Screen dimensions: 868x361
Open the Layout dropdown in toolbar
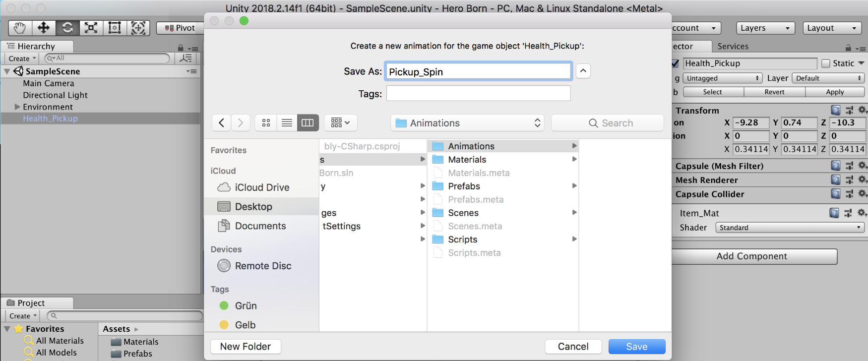[x=832, y=28]
